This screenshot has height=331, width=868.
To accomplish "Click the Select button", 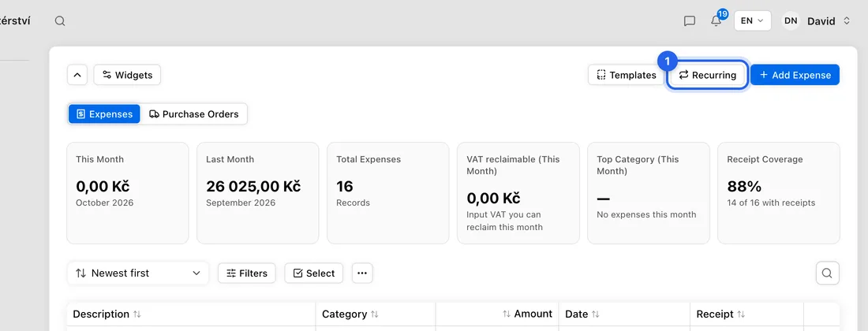I will (314, 273).
